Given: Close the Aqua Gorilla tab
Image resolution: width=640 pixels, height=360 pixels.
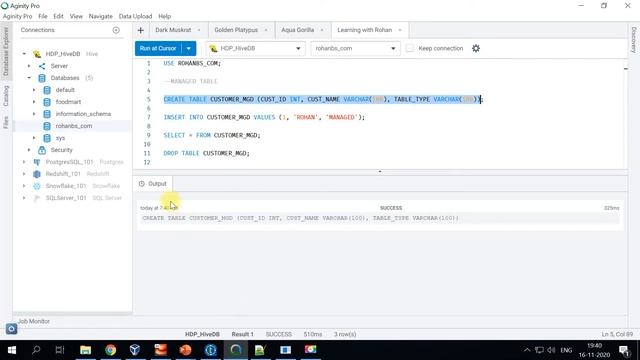Looking at the screenshot, I should (x=322, y=30).
